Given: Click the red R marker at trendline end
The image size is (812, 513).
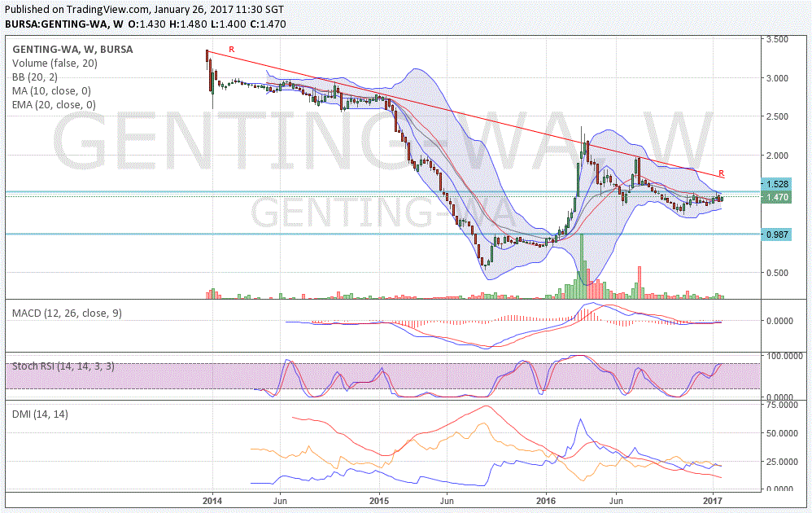Looking at the screenshot, I should point(722,173).
